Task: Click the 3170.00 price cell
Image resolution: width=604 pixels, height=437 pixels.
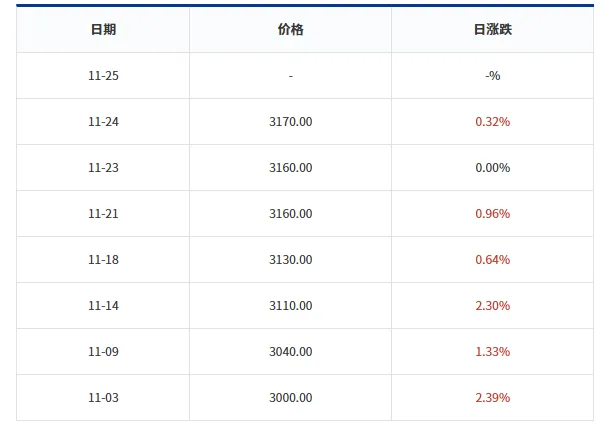Action: (x=290, y=122)
